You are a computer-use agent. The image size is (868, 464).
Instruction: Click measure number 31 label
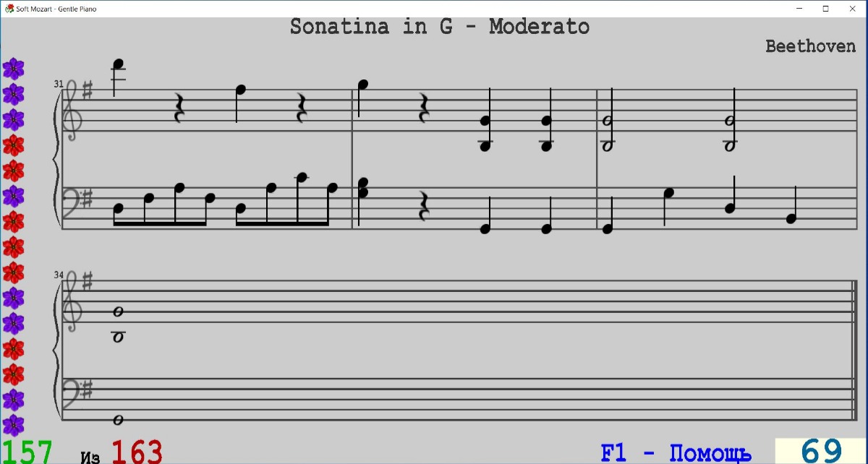tap(59, 84)
